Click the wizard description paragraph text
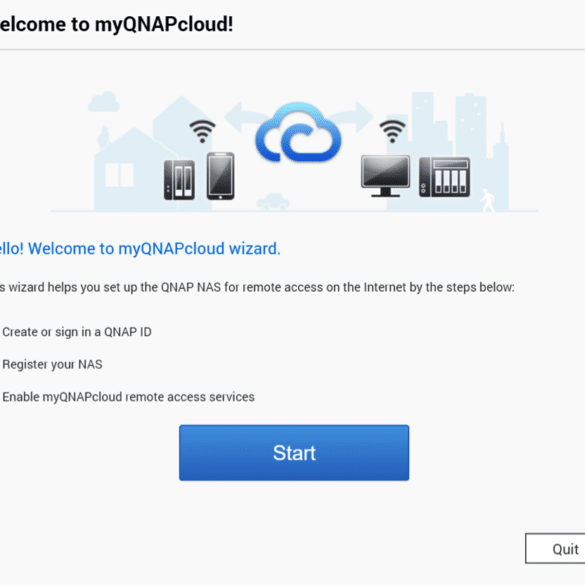The width and height of the screenshot is (585, 585). (x=257, y=287)
